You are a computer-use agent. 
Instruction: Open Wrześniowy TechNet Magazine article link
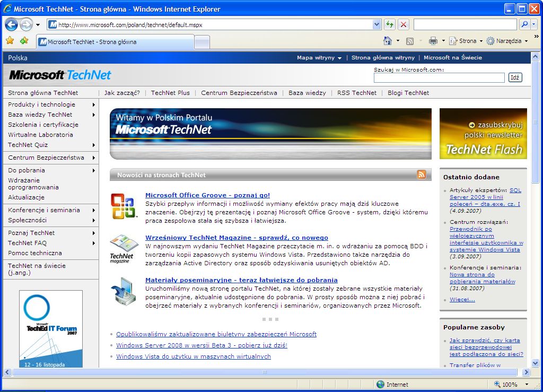[x=237, y=238]
